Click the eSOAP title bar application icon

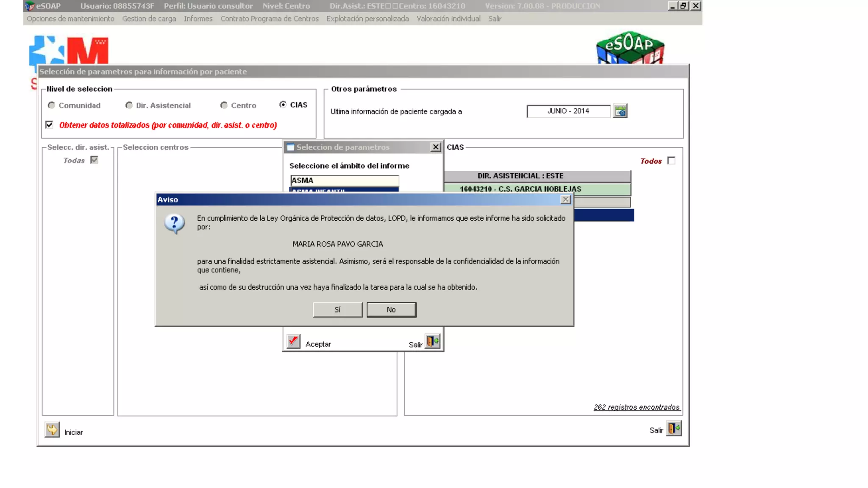click(x=30, y=6)
